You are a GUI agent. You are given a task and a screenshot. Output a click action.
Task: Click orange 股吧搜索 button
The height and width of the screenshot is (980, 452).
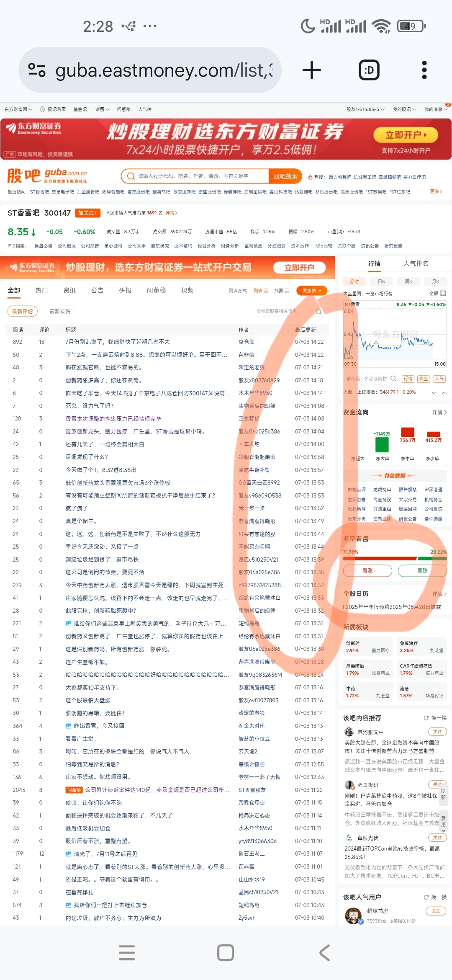[286, 176]
